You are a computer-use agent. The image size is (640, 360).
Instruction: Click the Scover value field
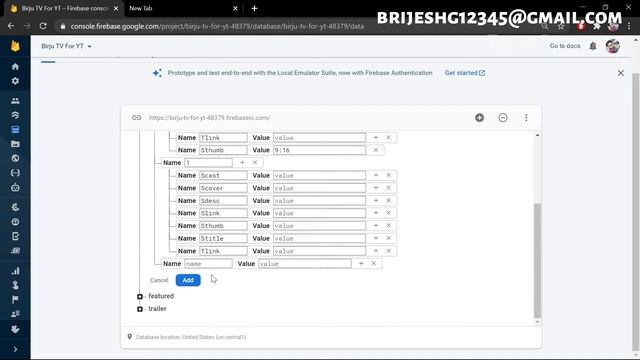coord(319,188)
